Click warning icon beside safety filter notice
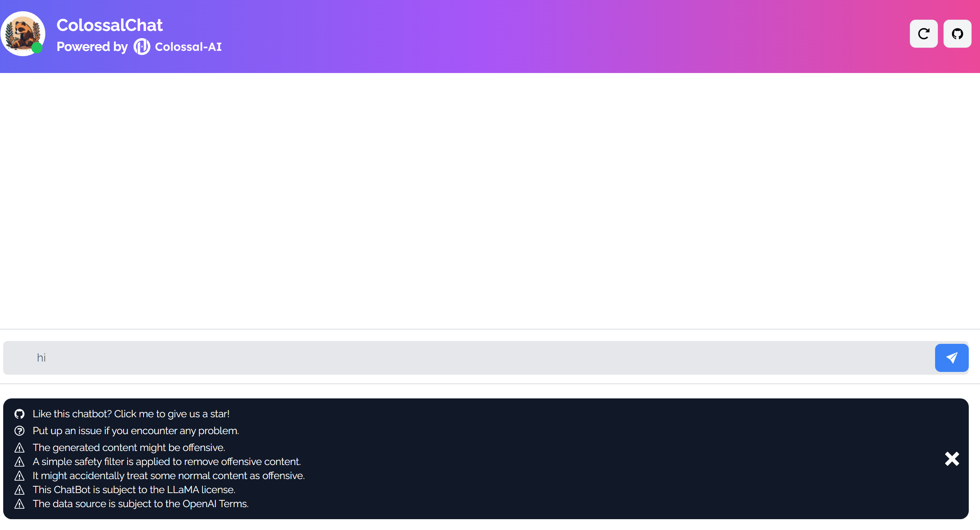 tap(19, 461)
